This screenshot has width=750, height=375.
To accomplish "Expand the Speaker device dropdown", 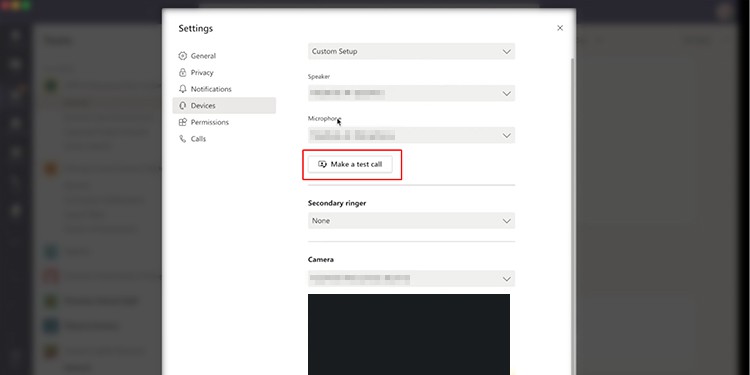I will pyautogui.click(x=411, y=93).
